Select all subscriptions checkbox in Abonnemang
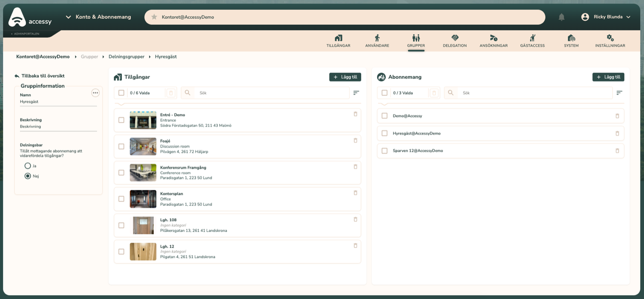The image size is (644, 299). pos(385,93)
